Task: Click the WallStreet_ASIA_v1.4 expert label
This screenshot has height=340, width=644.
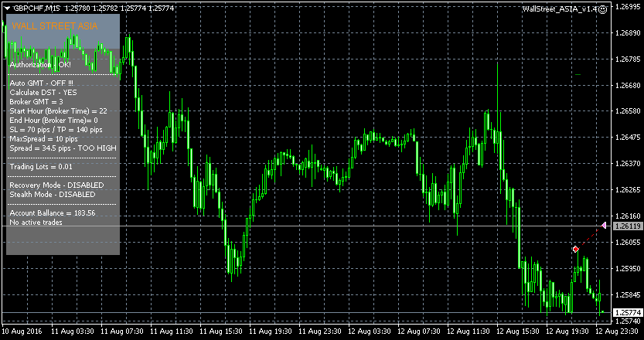Action: click(x=560, y=9)
